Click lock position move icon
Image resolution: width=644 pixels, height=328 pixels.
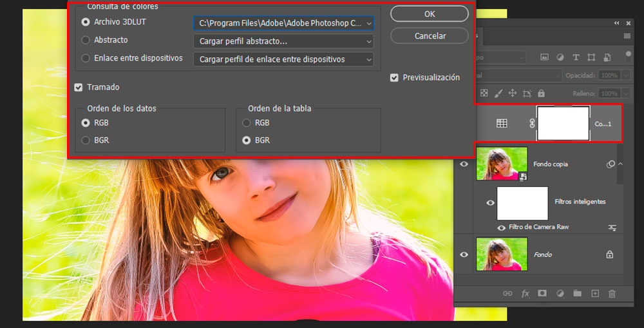(512, 93)
